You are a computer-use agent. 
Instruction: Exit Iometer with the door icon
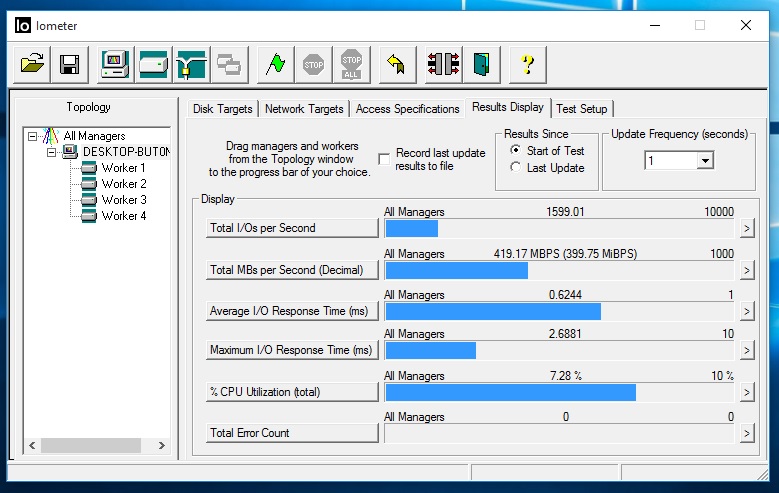point(481,65)
